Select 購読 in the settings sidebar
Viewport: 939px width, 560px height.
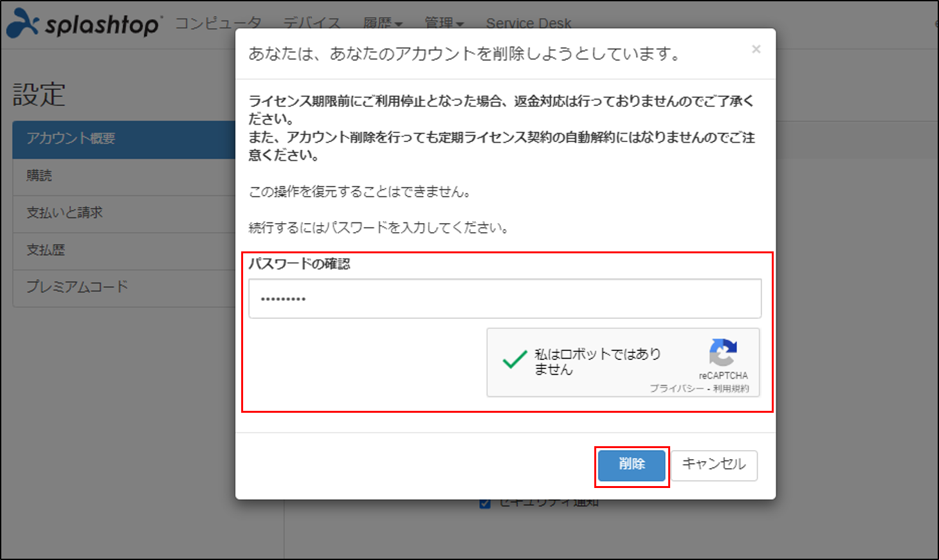(x=125, y=176)
